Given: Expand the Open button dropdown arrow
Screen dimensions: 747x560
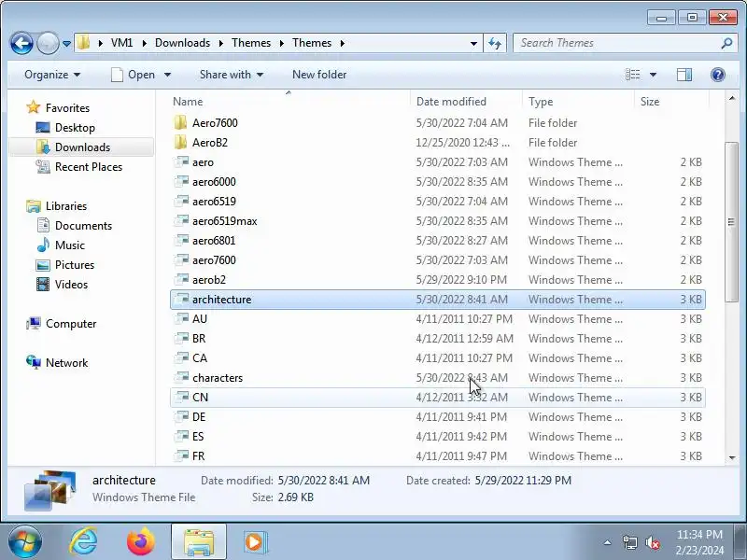Looking at the screenshot, I should click(x=168, y=75).
